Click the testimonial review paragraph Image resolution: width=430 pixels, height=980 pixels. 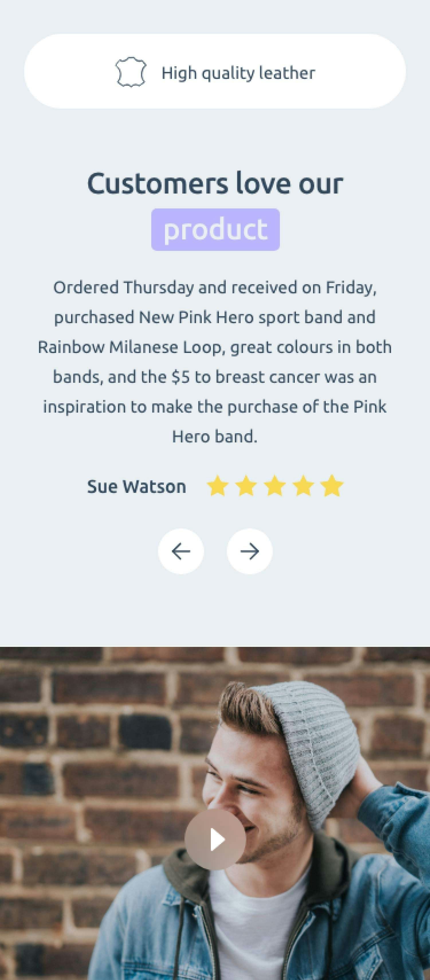tap(215, 362)
